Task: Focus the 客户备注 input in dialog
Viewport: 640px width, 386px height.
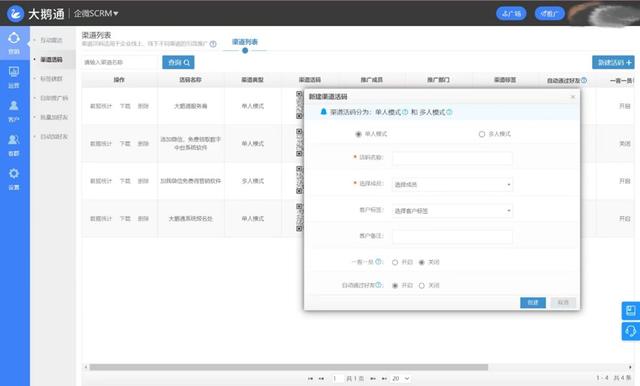Action: [452, 237]
